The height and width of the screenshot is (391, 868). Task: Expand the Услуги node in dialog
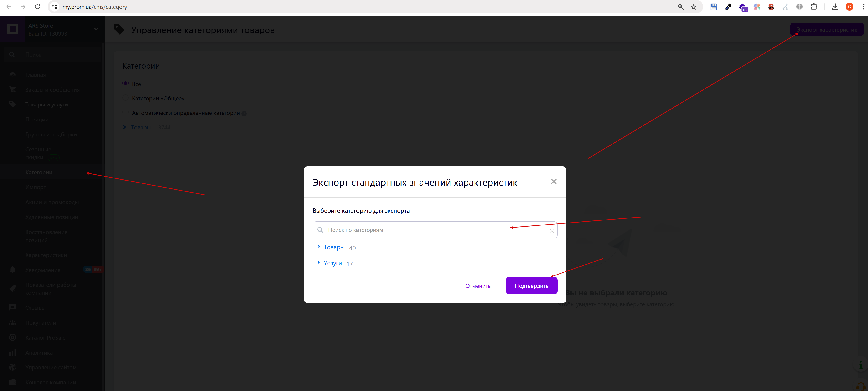tap(319, 262)
